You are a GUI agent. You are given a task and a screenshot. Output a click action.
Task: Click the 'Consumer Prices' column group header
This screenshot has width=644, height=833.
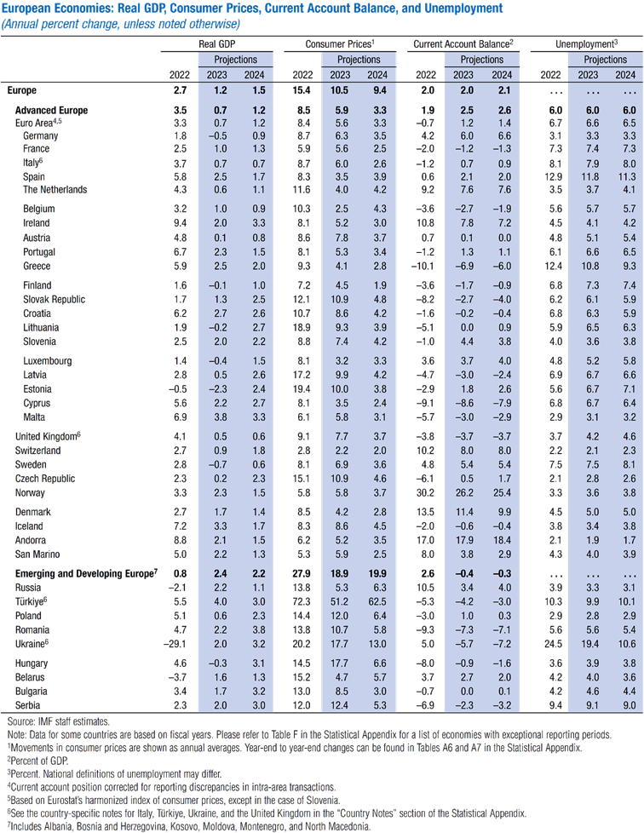[x=340, y=44]
